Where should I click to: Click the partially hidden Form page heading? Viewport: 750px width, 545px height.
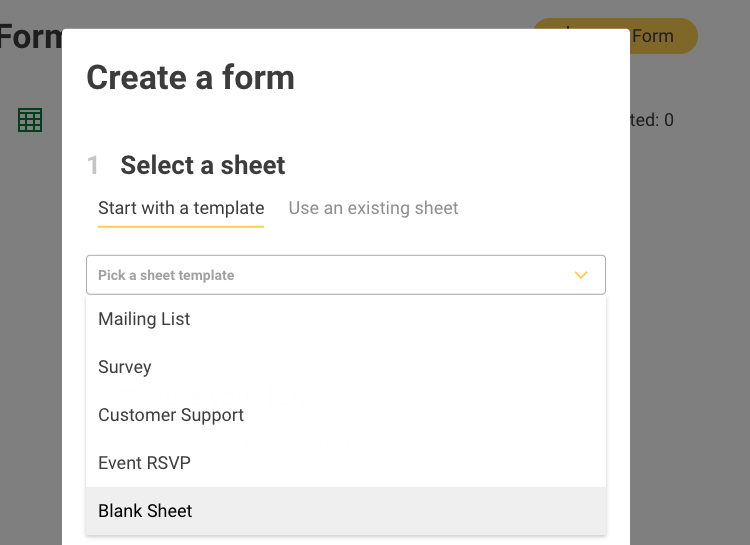(30, 37)
